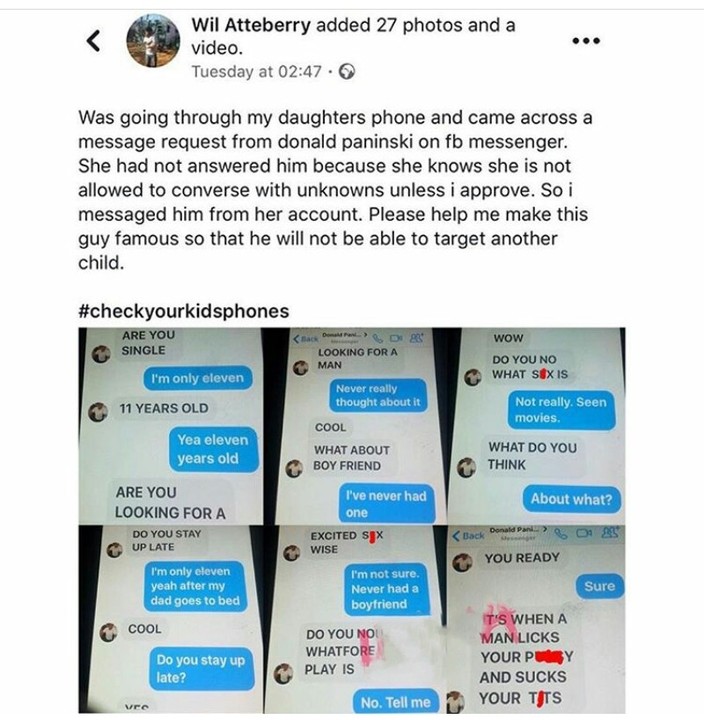Click the video call icon in top-middle photo

396,338
